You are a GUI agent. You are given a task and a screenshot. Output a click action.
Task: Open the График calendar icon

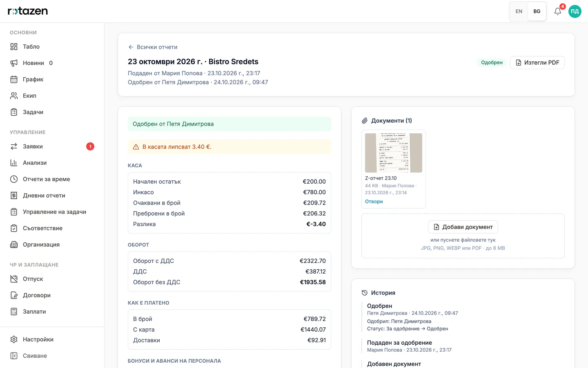(x=14, y=79)
